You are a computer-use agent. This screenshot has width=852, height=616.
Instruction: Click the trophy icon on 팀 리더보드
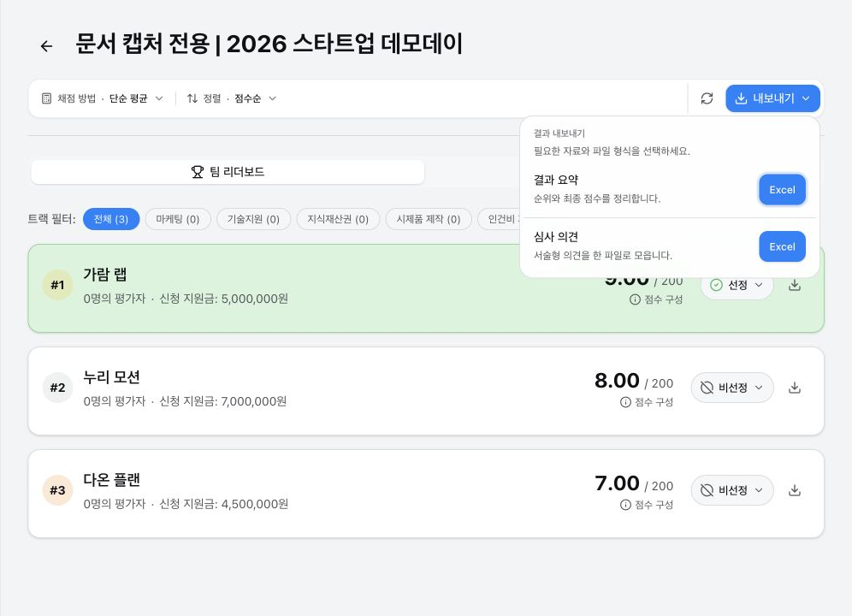point(198,172)
